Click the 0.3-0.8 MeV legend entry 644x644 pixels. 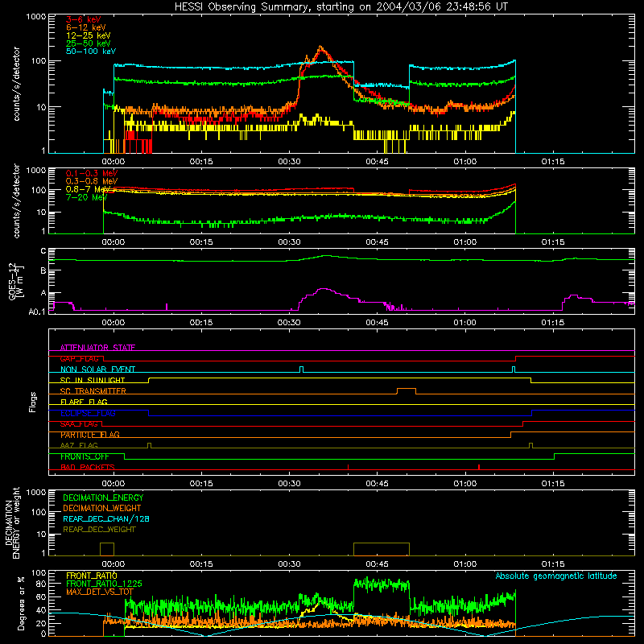[92, 182]
